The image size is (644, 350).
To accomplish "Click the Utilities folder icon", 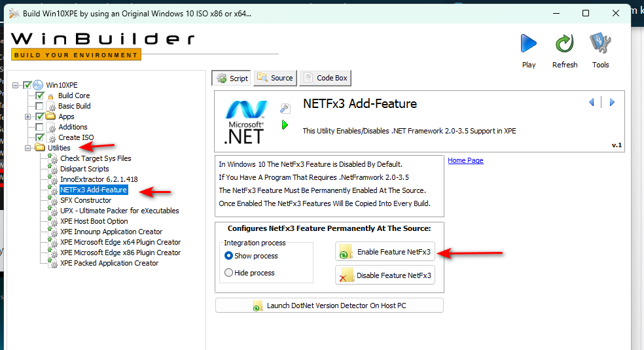I will [40, 147].
